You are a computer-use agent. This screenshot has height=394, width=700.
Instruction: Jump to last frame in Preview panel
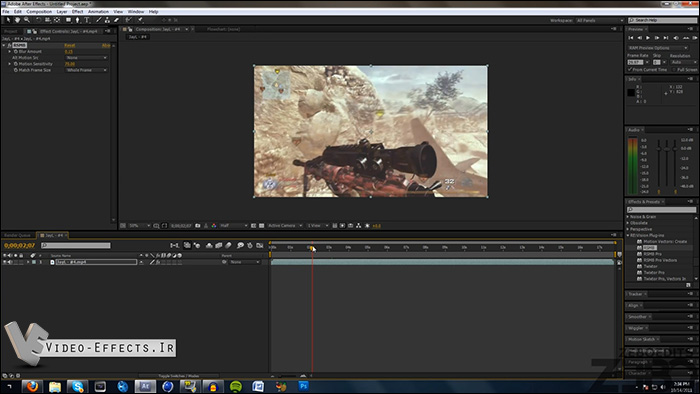coord(666,38)
